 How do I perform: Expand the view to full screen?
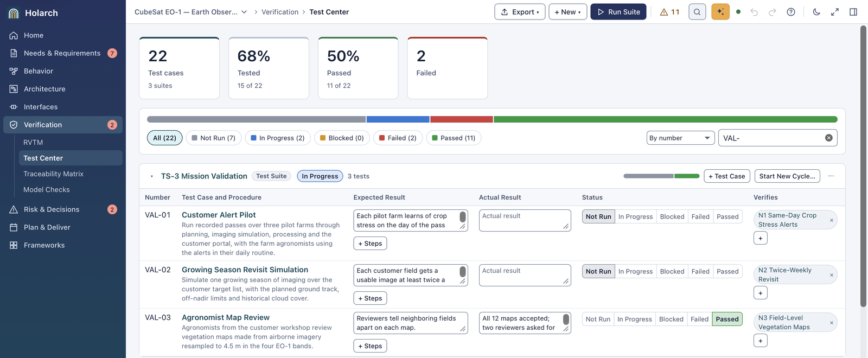pos(835,12)
